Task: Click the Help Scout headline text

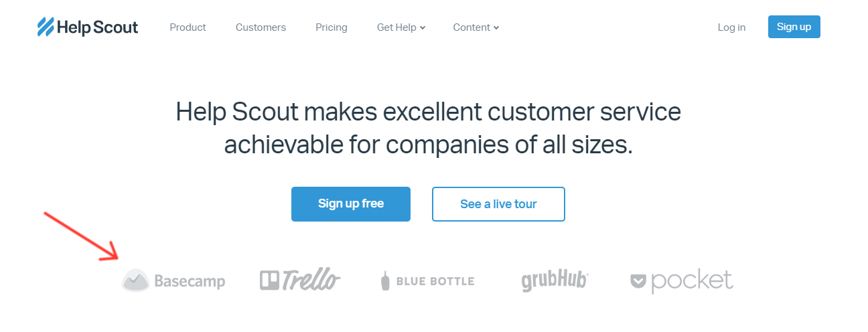Action: point(429,128)
